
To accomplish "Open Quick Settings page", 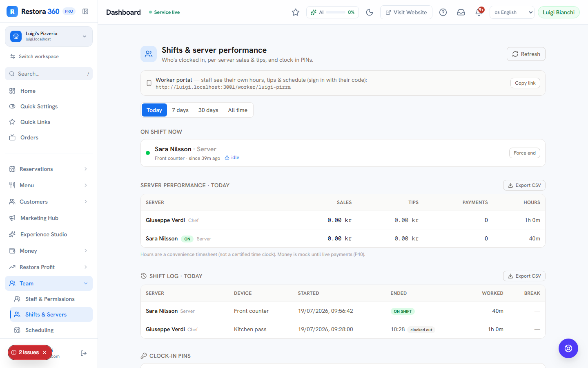I will [x=49, y=106].
